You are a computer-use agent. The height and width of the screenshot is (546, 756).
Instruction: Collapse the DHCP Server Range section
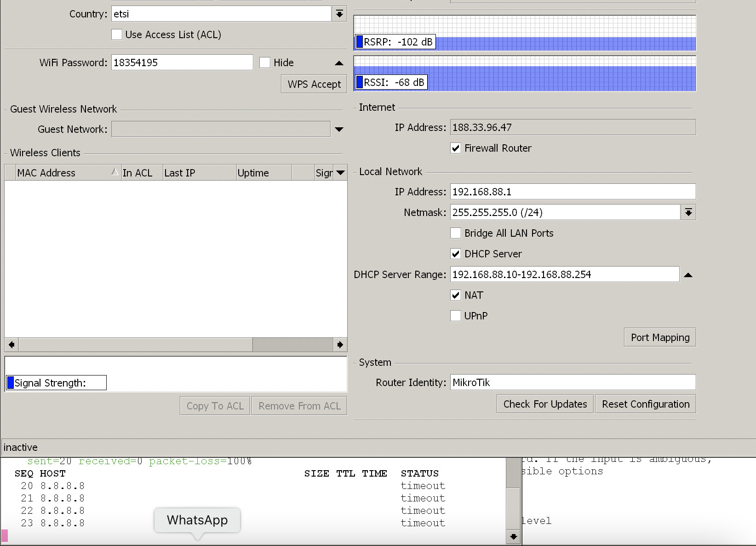pos(688,274)
